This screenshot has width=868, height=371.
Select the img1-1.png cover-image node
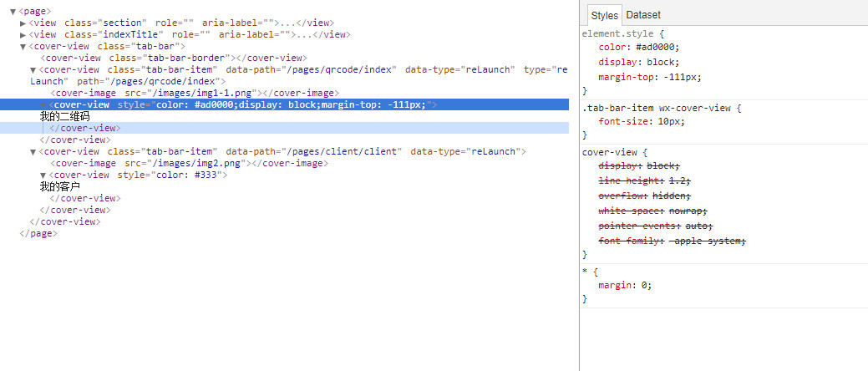coord(195,93)
